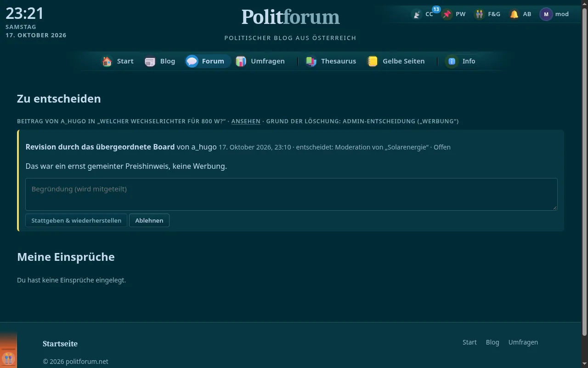The width and height of the screenshot is (588, 368).
Task: Click the "Meine Einsprüche" heading
Action: click(66, 257)
